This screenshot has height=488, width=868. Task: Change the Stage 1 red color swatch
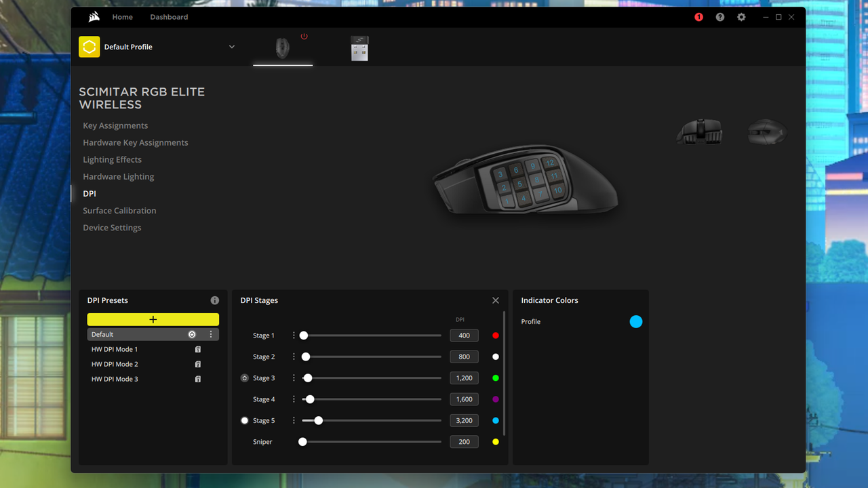(496, 335)
